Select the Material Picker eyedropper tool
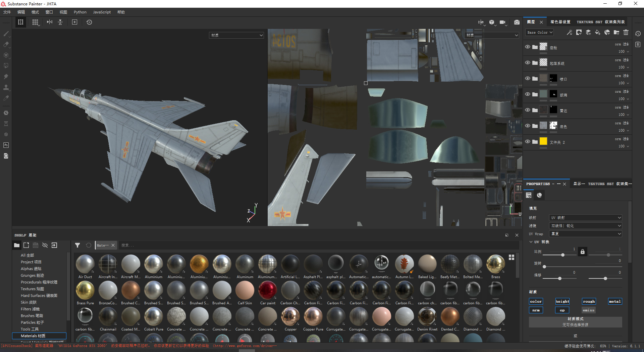The height and width of the screenshot is (352, 644). point(6,98)
